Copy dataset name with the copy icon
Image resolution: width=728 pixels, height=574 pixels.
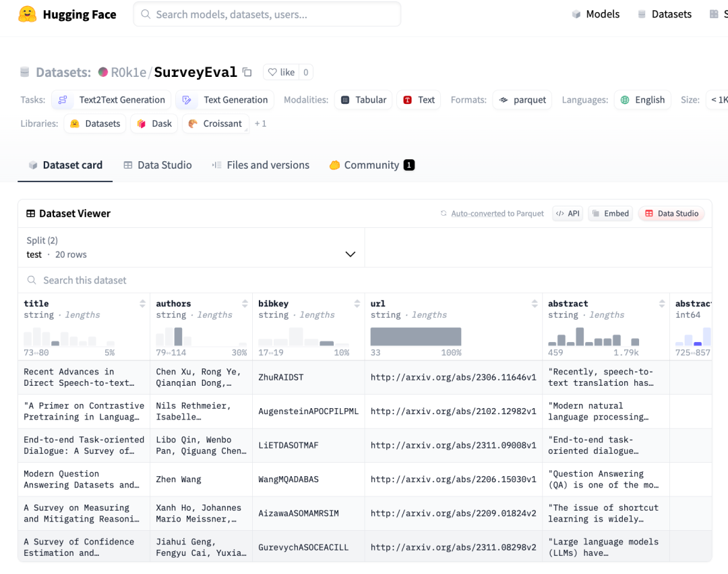click(x=247, y=72)
